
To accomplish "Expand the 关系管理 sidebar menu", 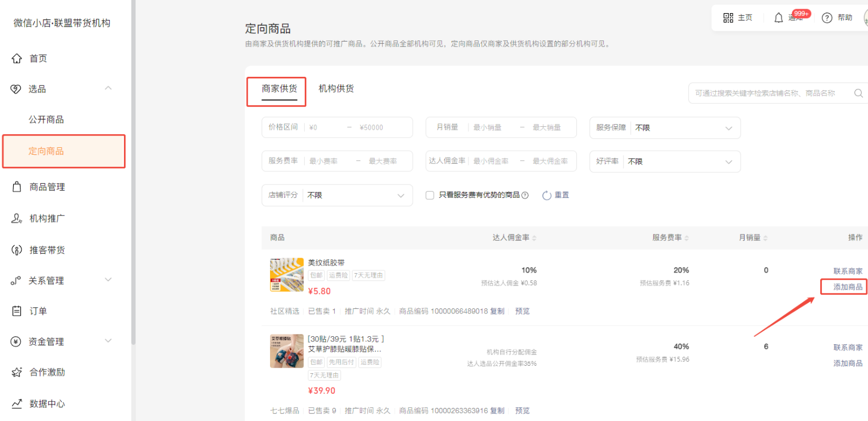I will point(108,280).
